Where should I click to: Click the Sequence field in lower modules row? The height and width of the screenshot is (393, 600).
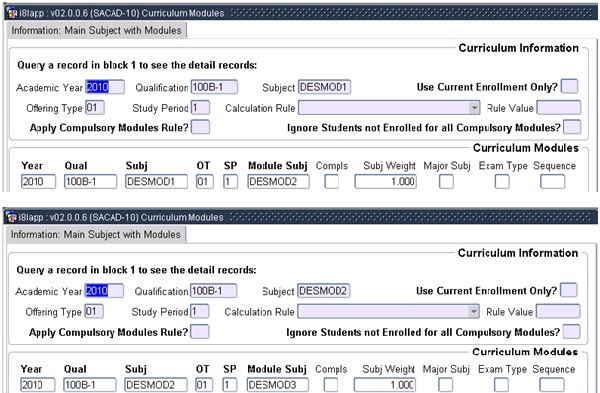coord(551,385)
